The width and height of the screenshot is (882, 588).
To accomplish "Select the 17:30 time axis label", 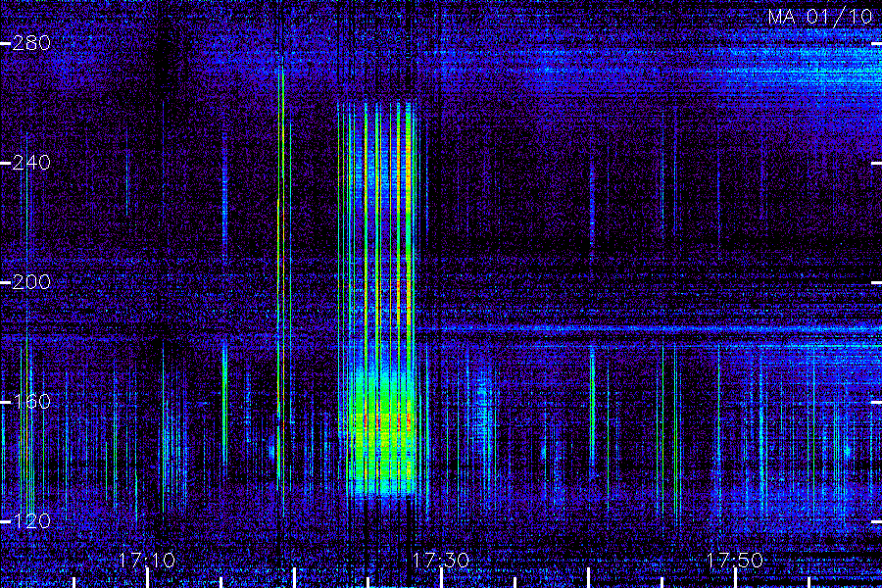I will click(441, 561).
